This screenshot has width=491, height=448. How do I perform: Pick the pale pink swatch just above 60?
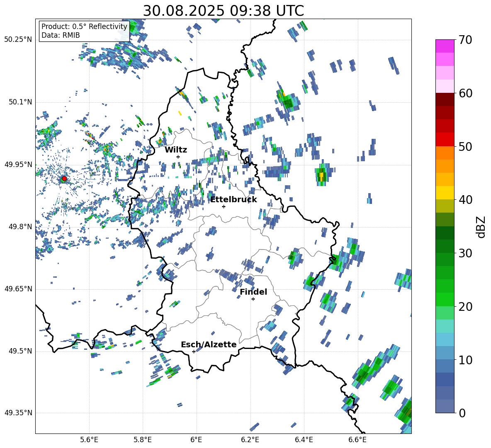(x=445, y=86)
